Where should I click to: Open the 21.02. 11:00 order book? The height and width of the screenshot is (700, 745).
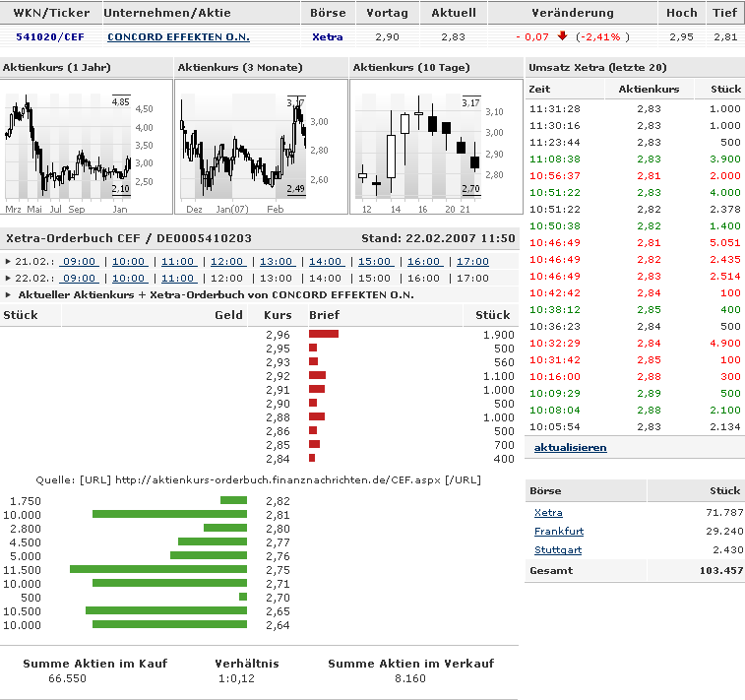point(178,261)
